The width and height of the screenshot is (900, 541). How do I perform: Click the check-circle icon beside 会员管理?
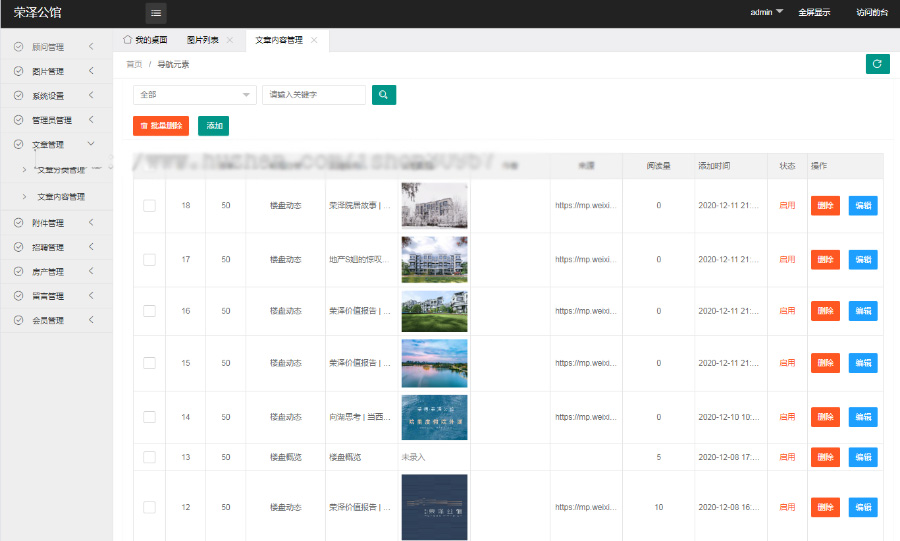coord(19,320)
